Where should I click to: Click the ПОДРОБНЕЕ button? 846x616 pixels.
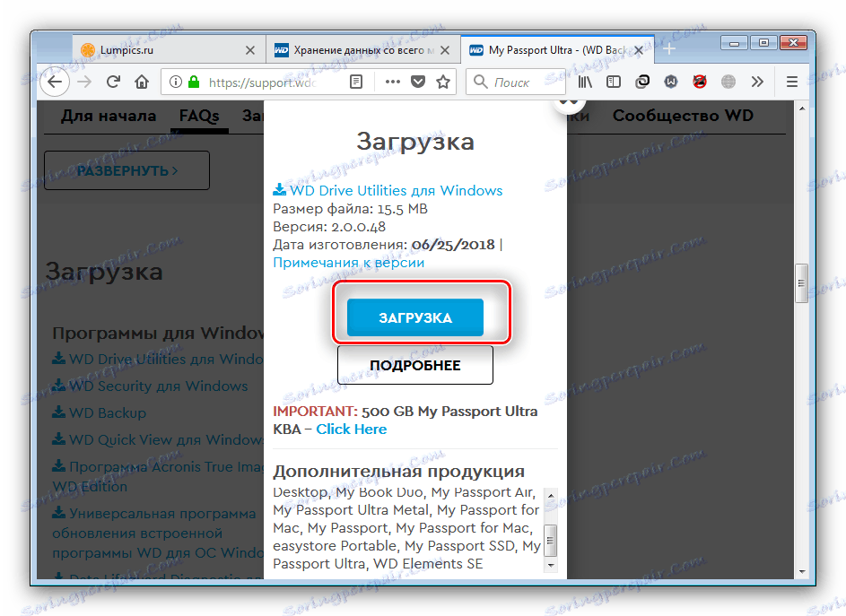click(414, 365)
